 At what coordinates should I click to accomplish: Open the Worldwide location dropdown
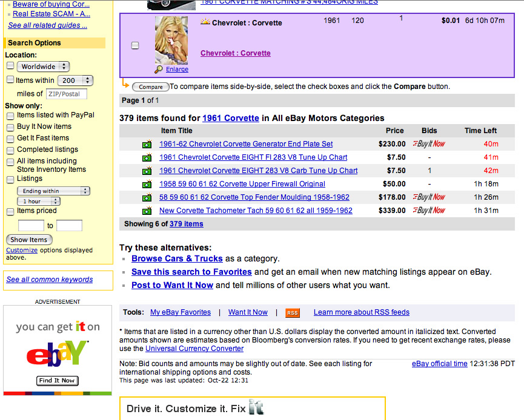pyautogui.click(x=43, y=67)
